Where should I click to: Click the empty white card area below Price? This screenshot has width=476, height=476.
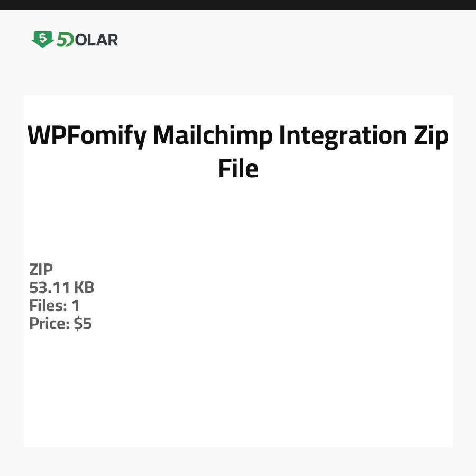238,391
